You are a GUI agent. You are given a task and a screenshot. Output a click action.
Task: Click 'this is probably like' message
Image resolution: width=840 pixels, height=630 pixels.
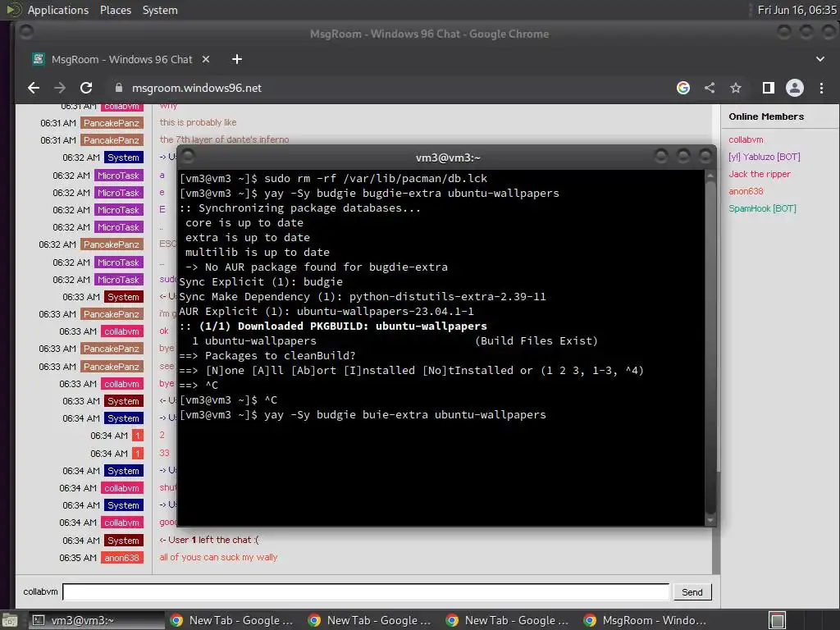click(x=198, y=123)
